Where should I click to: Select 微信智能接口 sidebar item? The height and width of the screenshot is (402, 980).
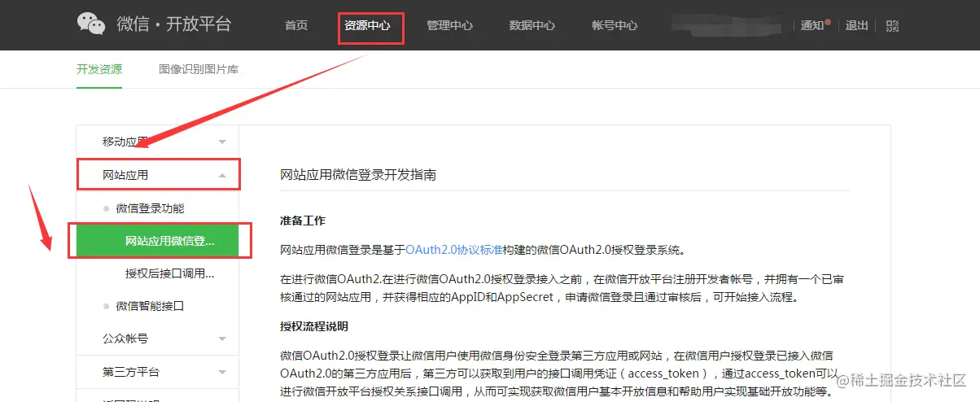(x=150, y=306)
